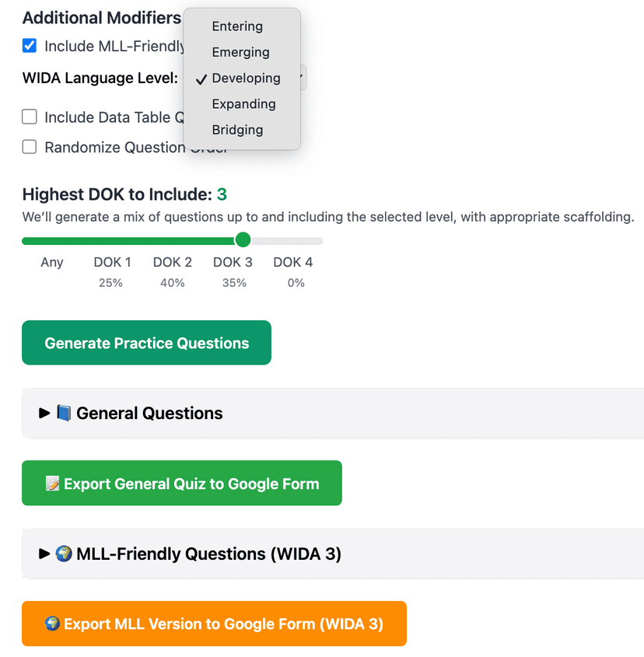This screenshot has height=657, width=644.
Task: Click Export General Quiz to Google Form
Action: click(182, 484)
